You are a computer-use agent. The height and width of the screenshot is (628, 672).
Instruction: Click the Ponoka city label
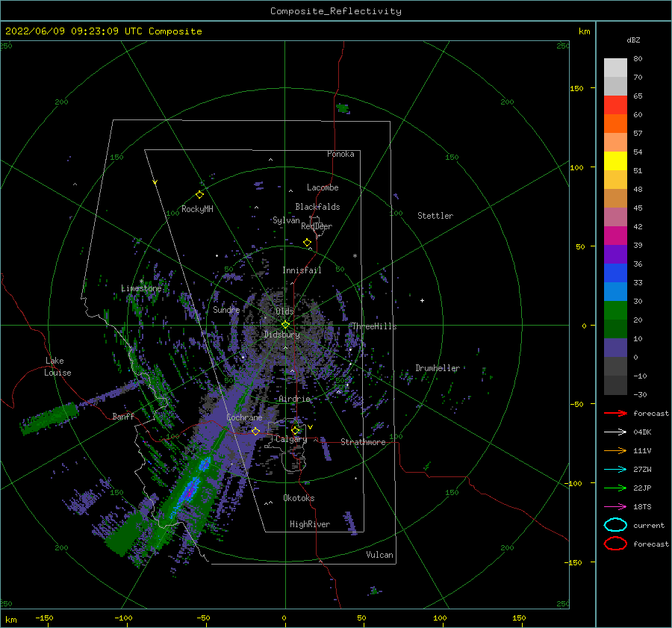(340, 154)
